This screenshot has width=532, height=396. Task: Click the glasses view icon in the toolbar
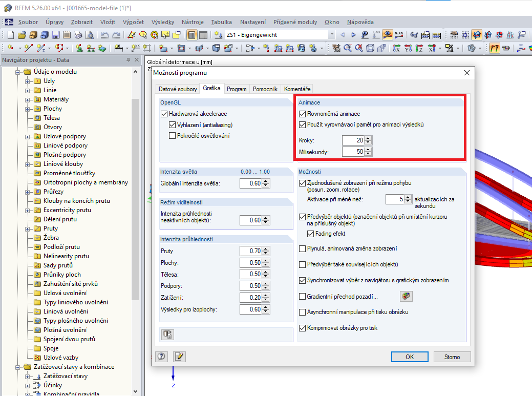point(414,35)
